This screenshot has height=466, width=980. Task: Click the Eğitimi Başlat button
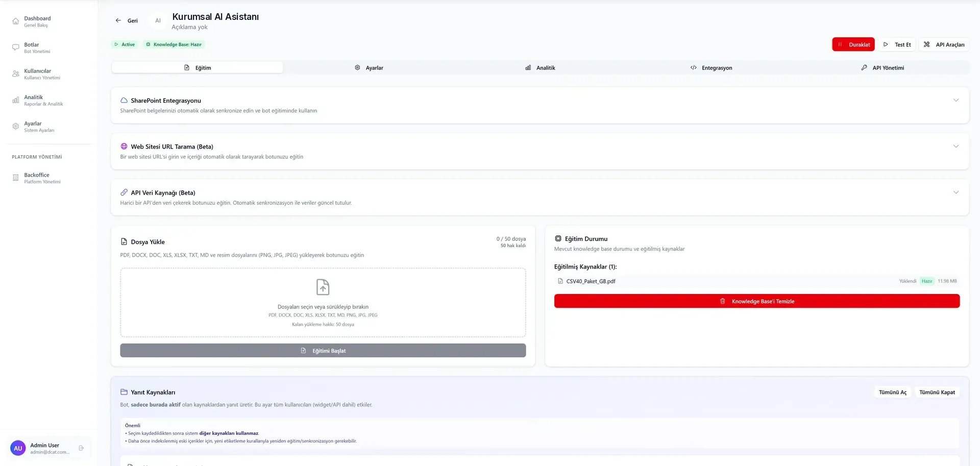[323, 351]
